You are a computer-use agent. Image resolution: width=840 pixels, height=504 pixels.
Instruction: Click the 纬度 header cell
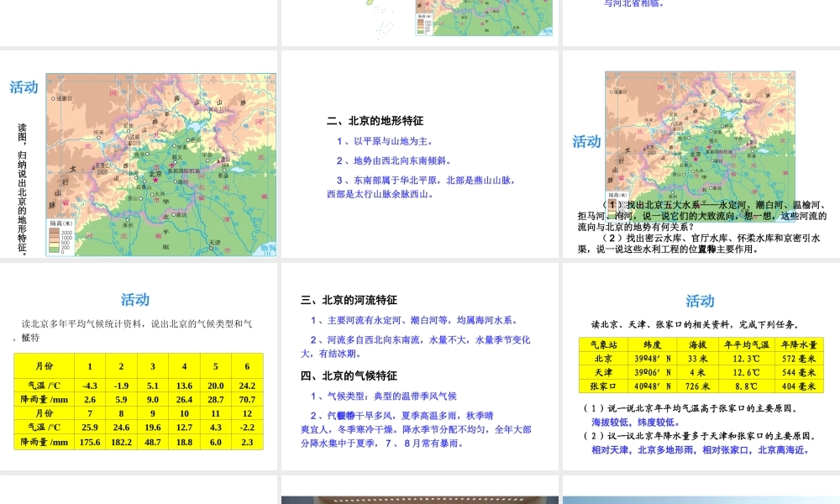pos(652,345)
